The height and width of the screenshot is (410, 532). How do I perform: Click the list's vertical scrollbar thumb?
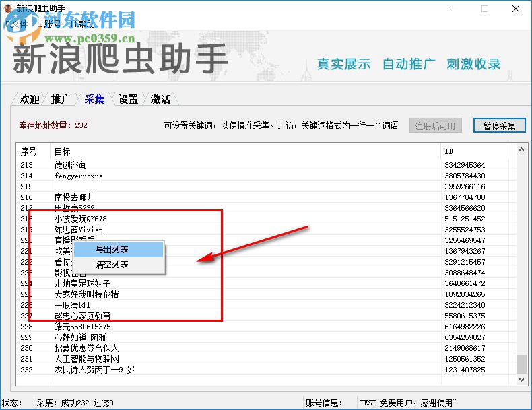521,364
